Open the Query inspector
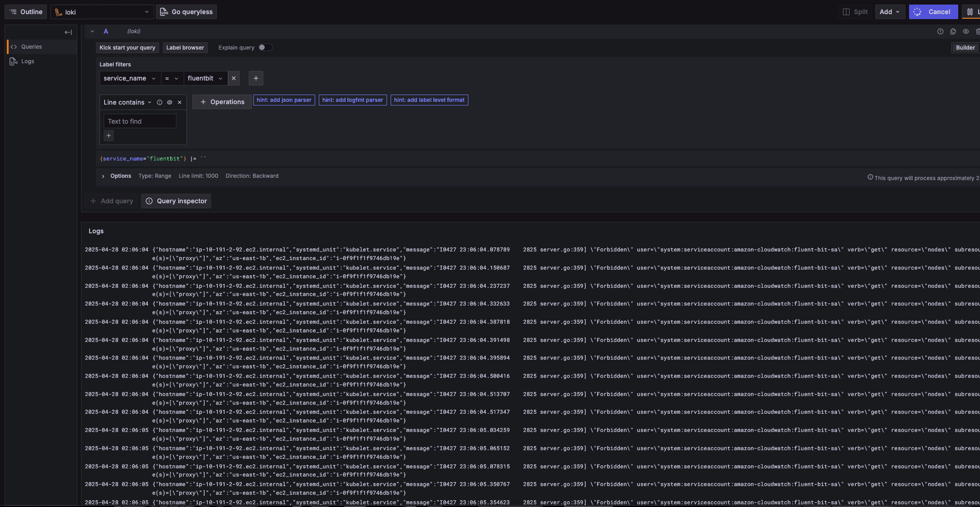Screen dimensions: 980x507 [176, 201]
